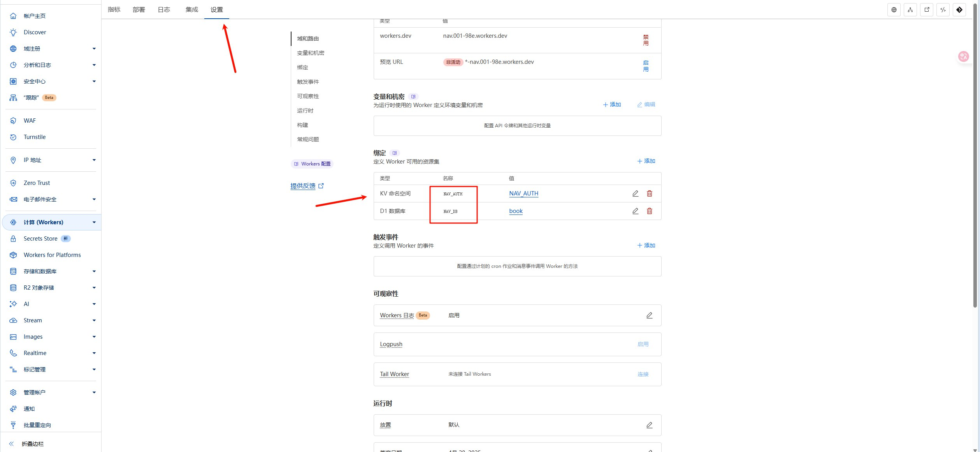Delete the NAV_DB binding with trash icon

click(x=649, y=211)
